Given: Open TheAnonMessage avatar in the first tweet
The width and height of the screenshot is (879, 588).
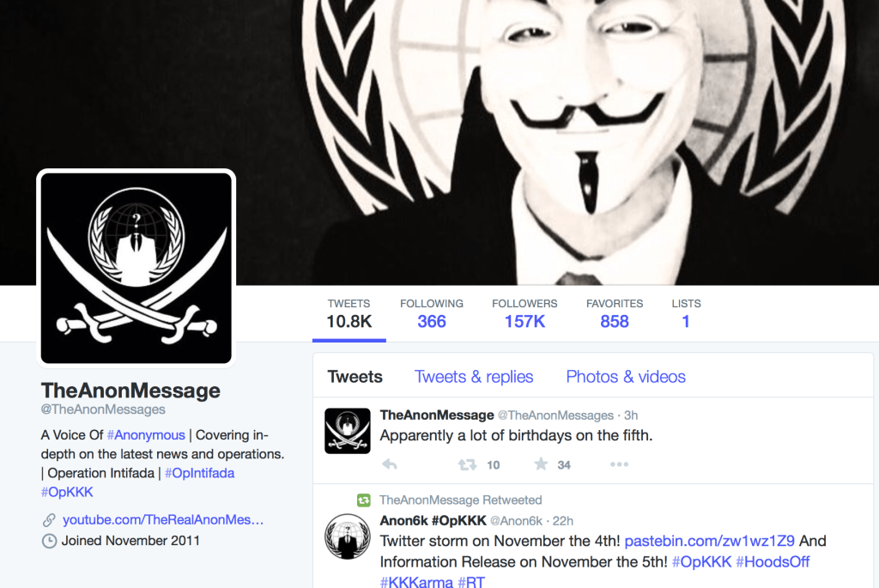Looking at the screenshot, I should point(348,431).
